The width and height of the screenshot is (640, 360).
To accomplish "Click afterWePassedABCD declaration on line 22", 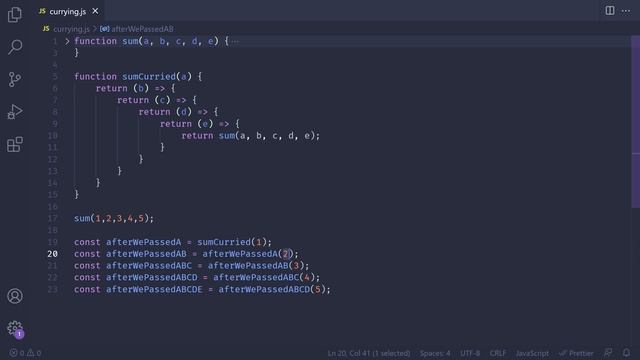I will 151,278.
